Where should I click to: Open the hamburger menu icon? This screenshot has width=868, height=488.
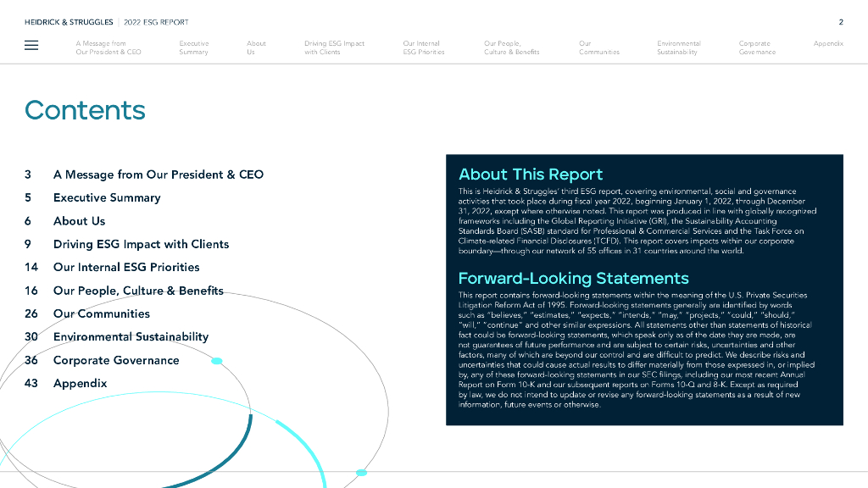click(x=31, y=46)
